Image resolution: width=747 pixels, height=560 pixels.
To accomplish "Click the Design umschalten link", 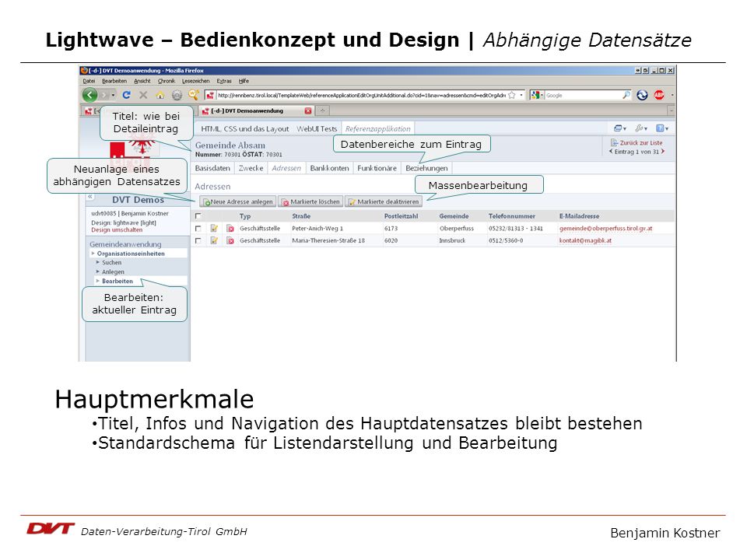I will pyautogui.click(x=117, y=230).
